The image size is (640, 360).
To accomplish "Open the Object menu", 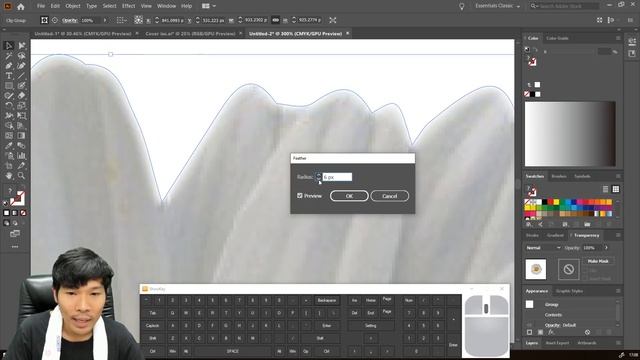I will click(x=73, y=6).
